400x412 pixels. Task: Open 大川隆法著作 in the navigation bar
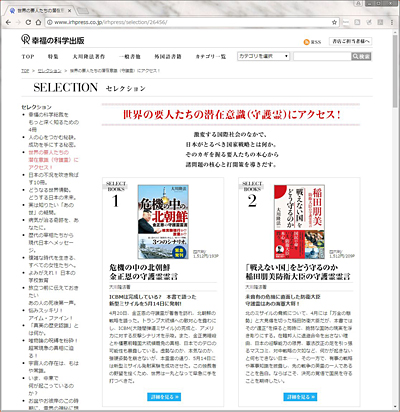point(89,57)
